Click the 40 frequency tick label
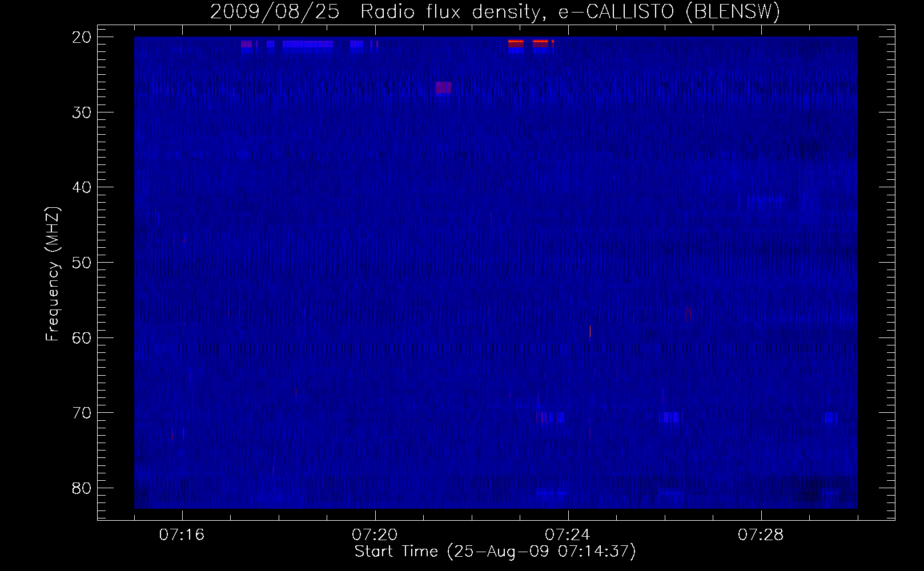 tap(82, 187)
